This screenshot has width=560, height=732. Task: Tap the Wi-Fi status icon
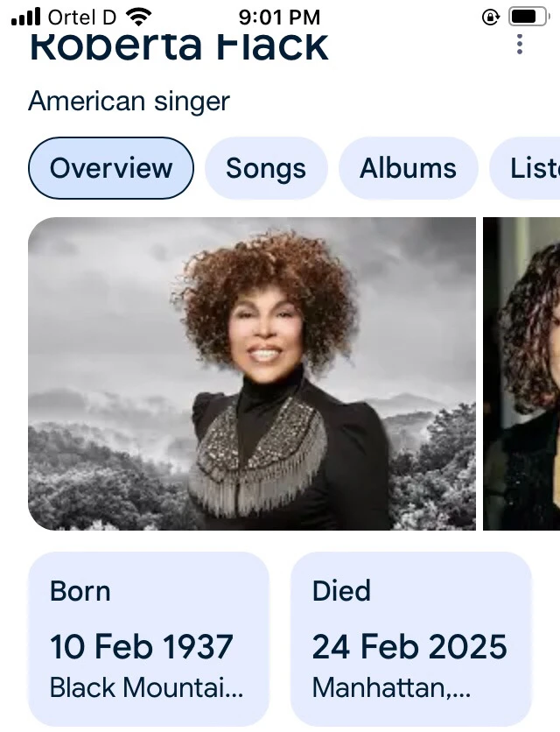click(138, 18)
